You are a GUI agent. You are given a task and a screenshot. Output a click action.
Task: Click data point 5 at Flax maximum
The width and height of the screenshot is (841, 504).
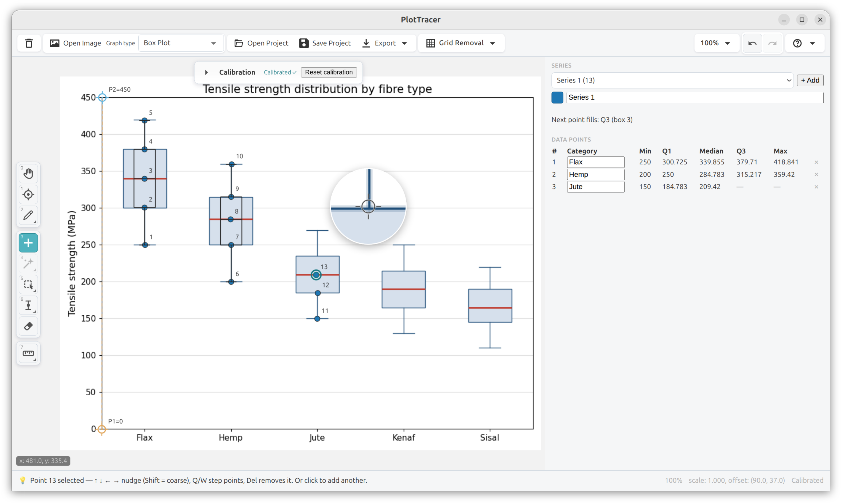(x=145, y=120)
